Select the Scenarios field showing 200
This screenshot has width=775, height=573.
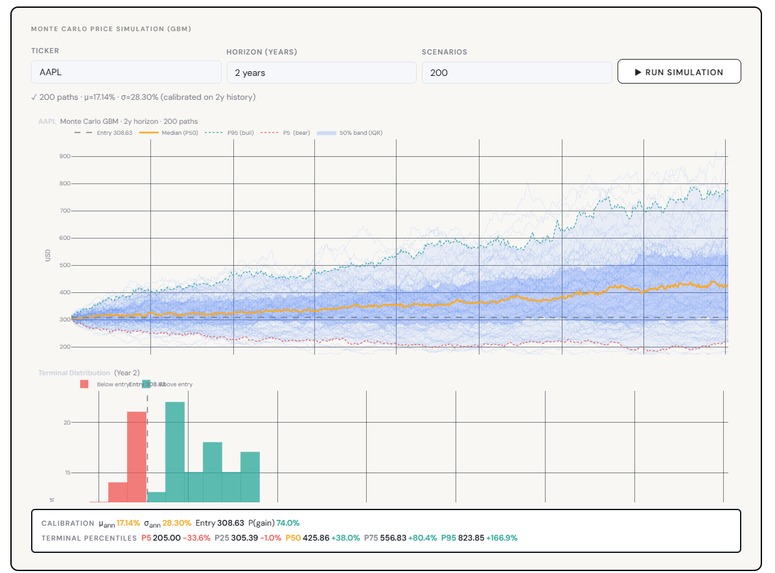click(x=517, y=73)
